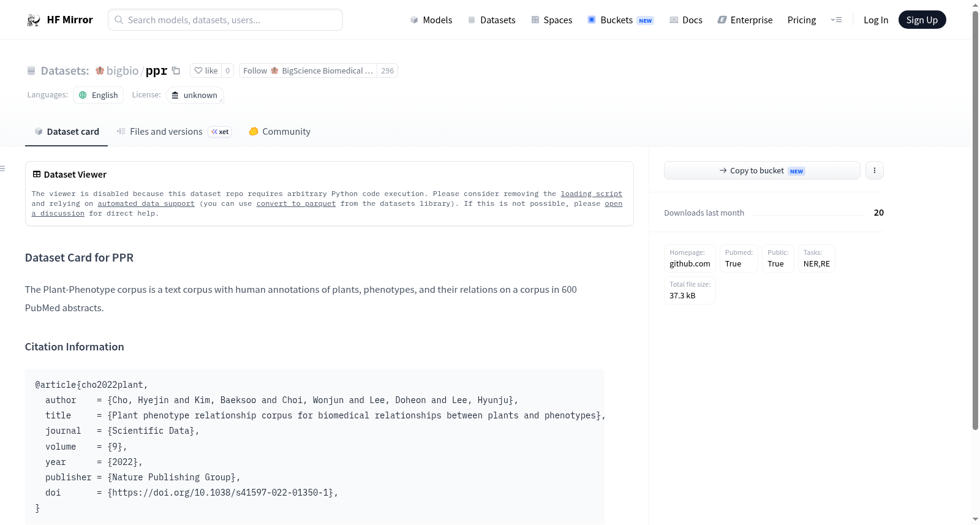Click the HF Mirror logo icon
Screen dimensions: 980x525
pyautogui.click(x=34, y=20)
